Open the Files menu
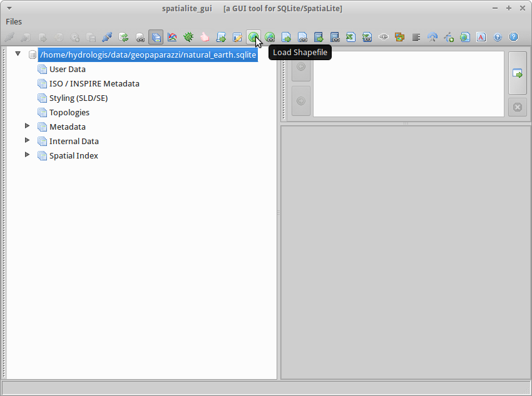Screen dimensions: 532x396 coord(14,21)
